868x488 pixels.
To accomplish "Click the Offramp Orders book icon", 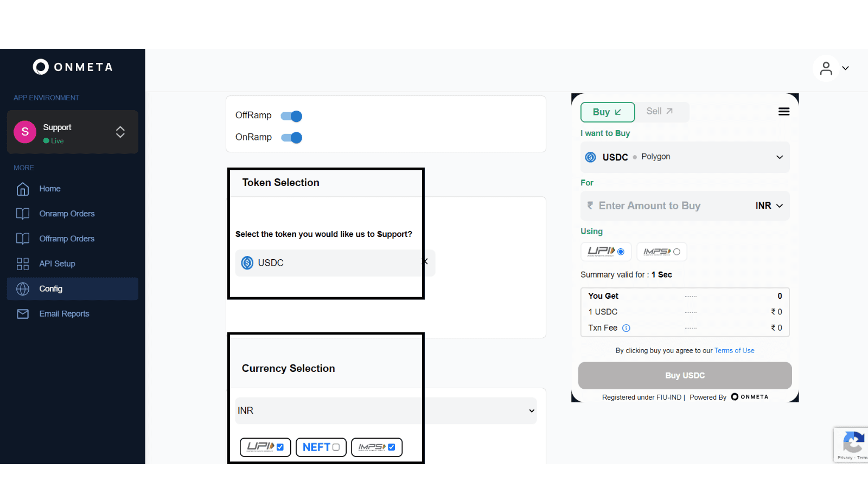I will pyautogui.click(x=23, y=239).
